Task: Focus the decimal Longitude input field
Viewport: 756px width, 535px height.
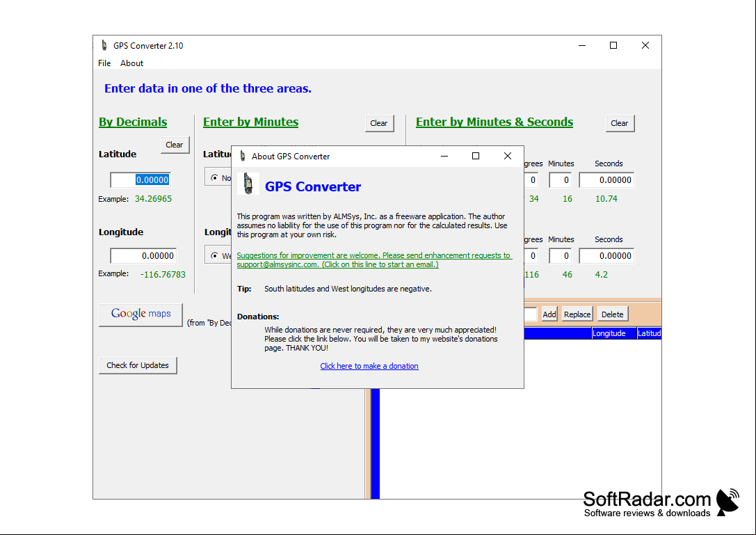Action: 143,256
